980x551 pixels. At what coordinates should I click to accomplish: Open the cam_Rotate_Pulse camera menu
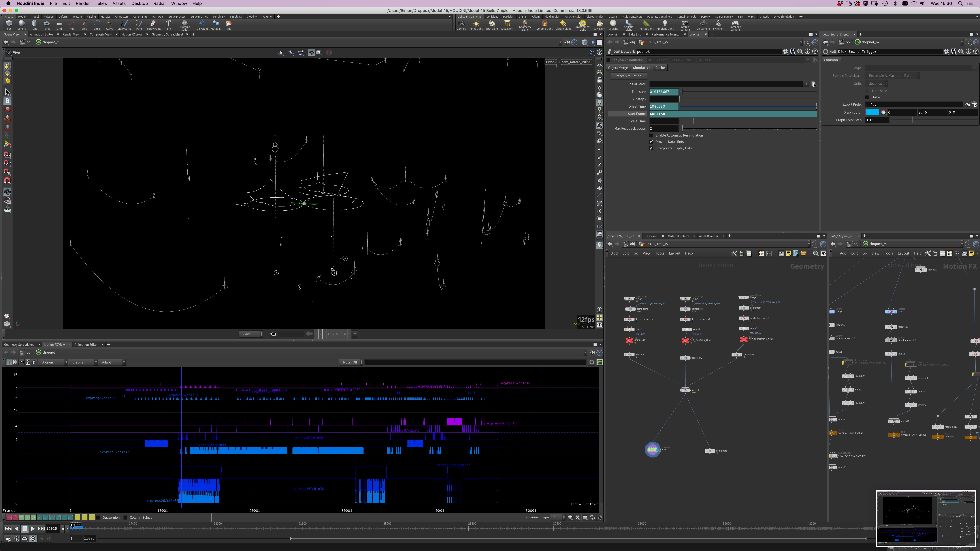[576, 62]
